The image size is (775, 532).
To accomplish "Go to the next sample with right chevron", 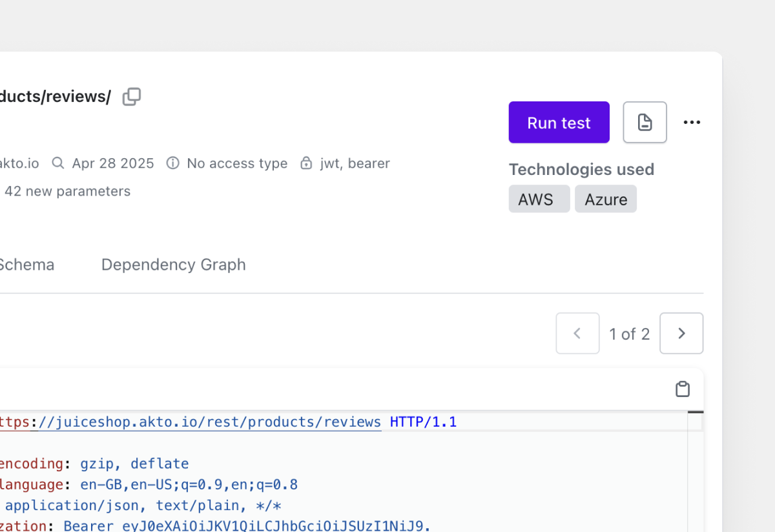I will coord(681,333).
